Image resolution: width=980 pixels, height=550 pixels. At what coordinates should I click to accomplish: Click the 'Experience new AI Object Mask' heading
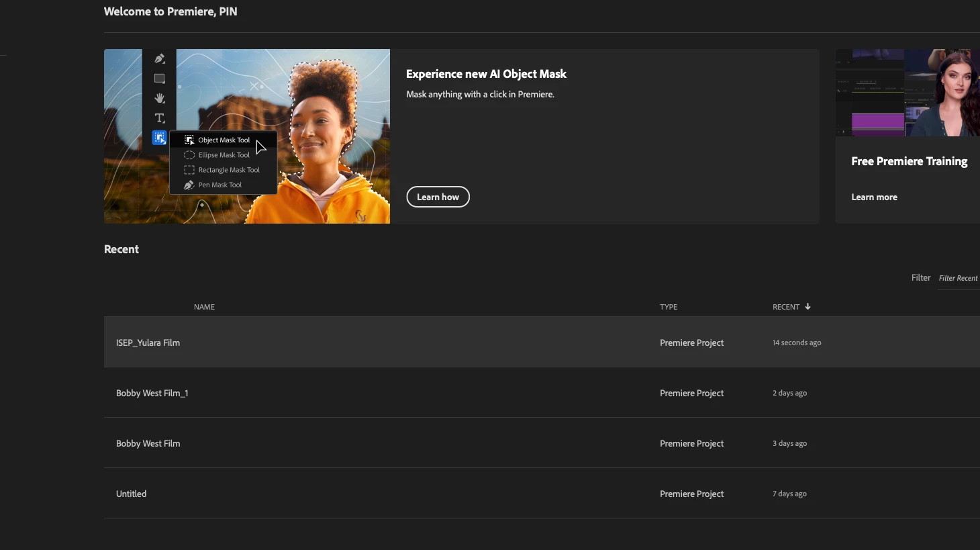click(x=486, y=74)
